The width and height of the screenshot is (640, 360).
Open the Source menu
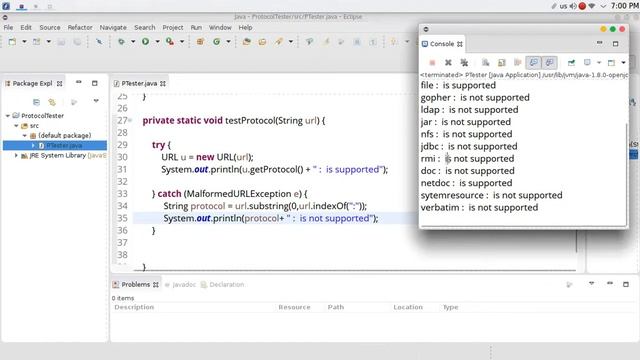[50, 27]
